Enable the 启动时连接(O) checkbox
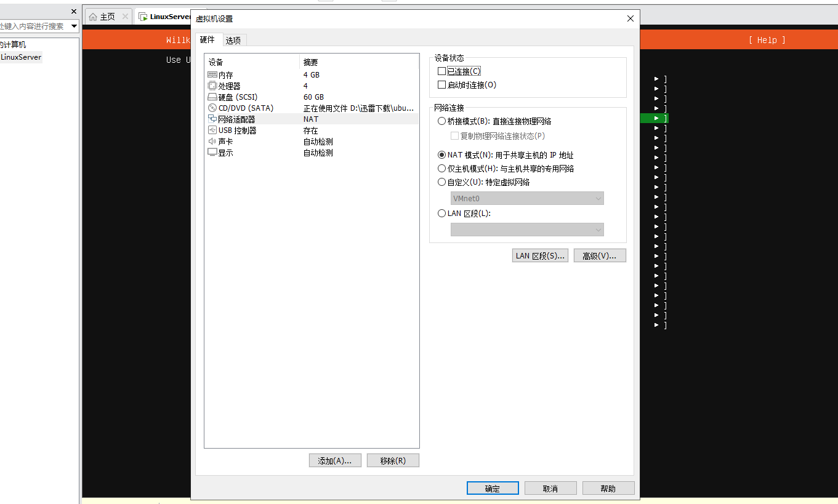The height and width of the screenshot is (504, 838). click(441, 85)
